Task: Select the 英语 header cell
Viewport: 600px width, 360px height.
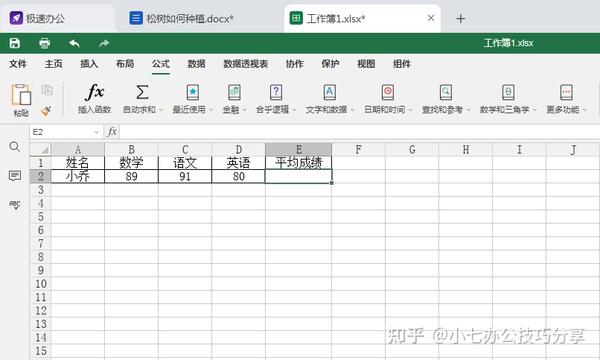Action: (x=238, y=163)
